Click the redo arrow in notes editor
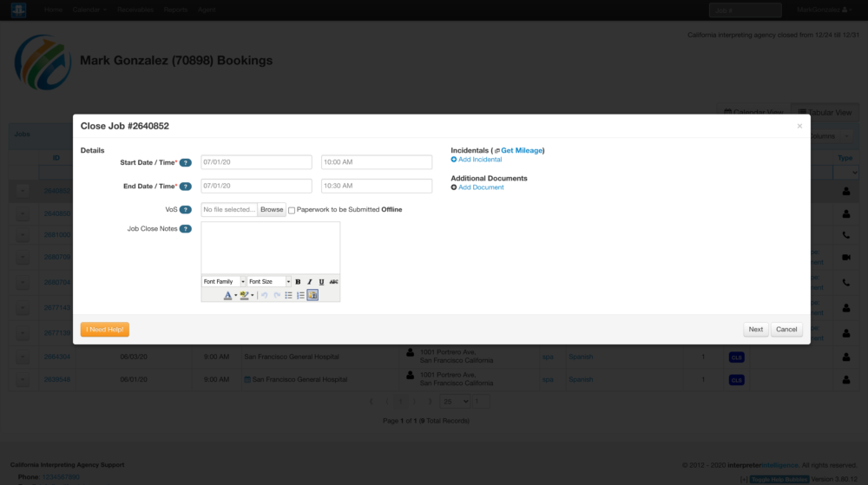Viewport: 868px width, 485px height. coord(277,295)
